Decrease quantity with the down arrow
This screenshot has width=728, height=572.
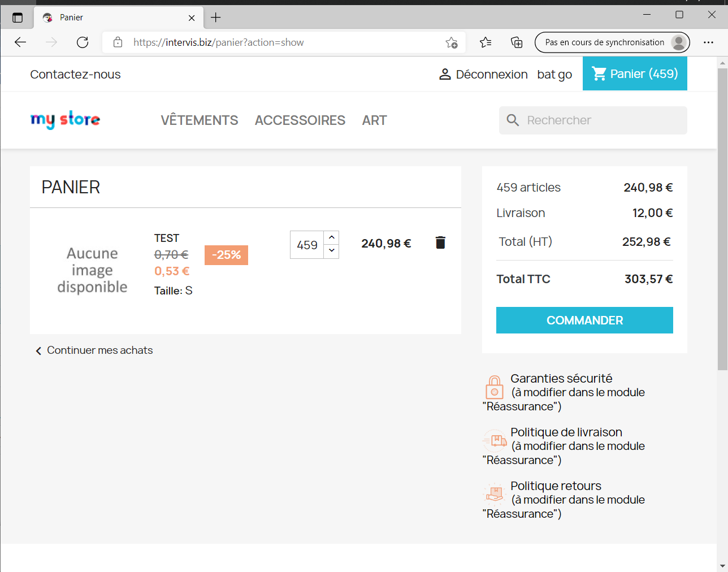332,251
